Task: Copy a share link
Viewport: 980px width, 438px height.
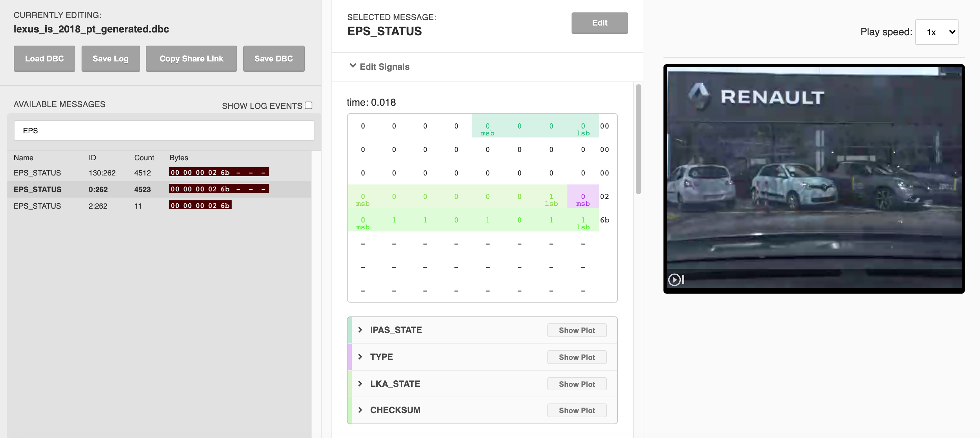Action: (191, 59)
